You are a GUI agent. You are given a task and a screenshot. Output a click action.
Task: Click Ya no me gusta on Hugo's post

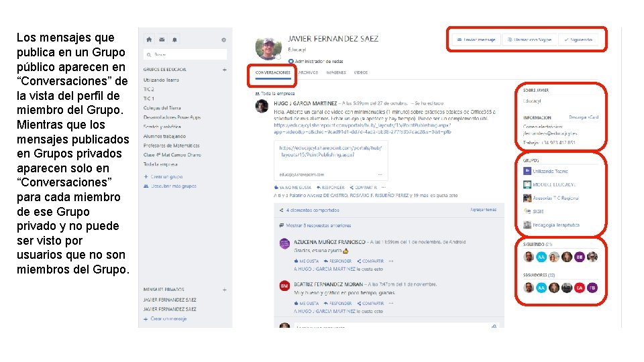pyautogui.click(x=292, y=188)
